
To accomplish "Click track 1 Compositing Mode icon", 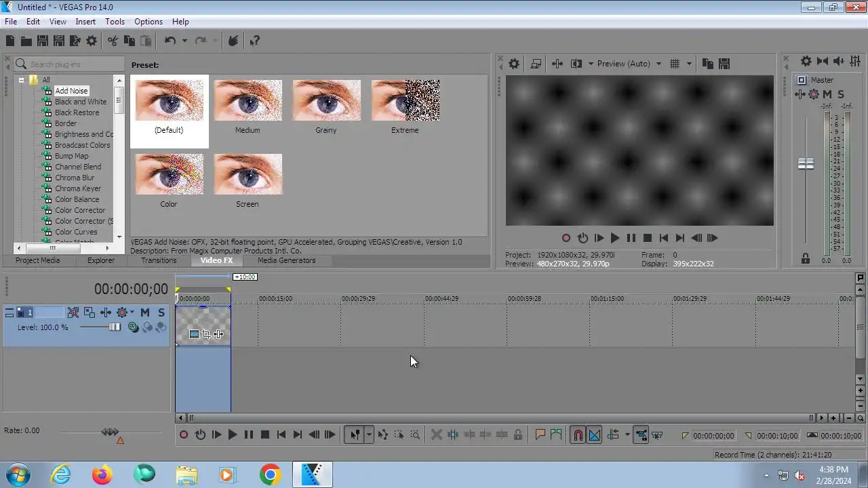I will [x=133, y=327].
